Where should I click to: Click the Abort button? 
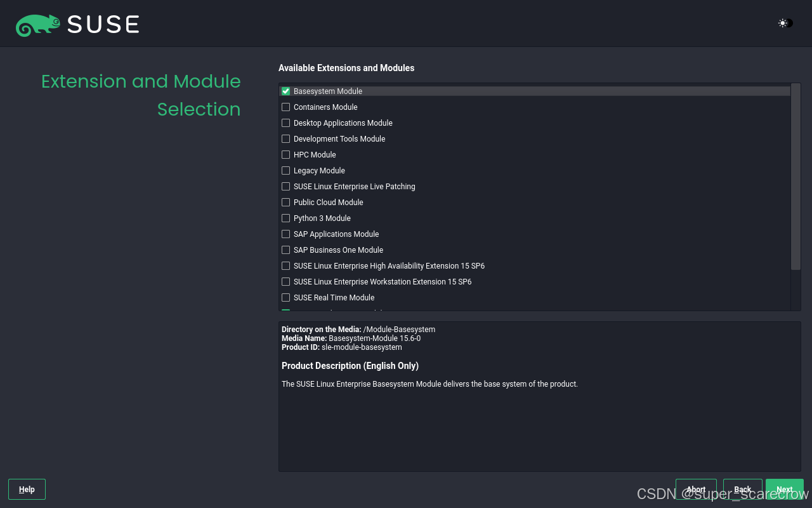tap(696, 490)
